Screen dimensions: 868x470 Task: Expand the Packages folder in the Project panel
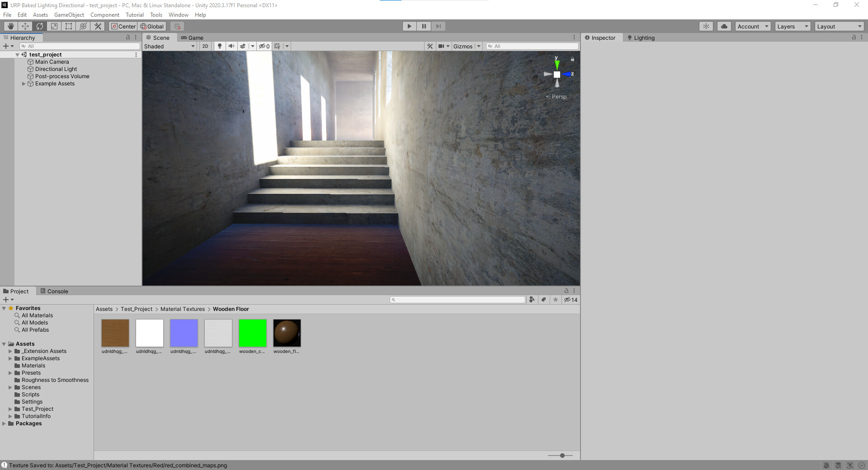point(4,423)
